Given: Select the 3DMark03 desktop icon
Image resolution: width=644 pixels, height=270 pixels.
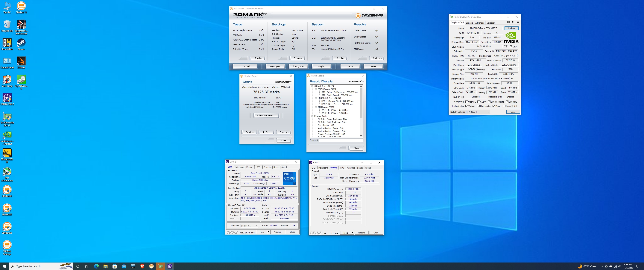Looking at the screenshot, I should click(x=7, y=191).
